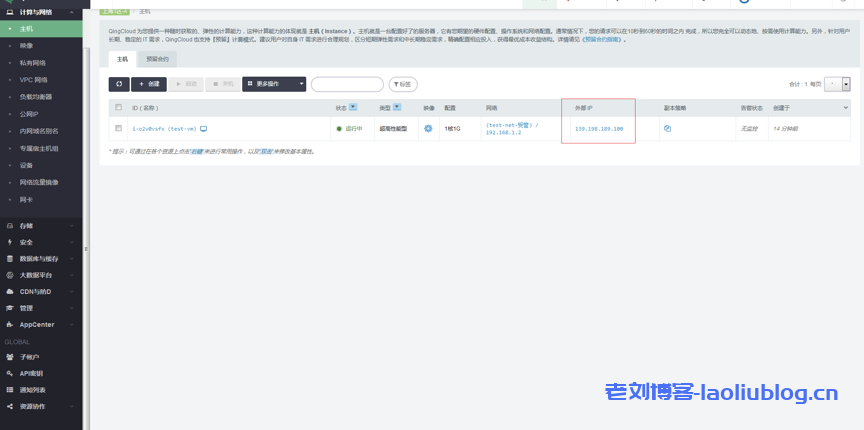This screenshot has height=430, width=864.
Task: Open the 更多操作 dropdown menu
Action: pyautogui.click(x=274, y=85)
